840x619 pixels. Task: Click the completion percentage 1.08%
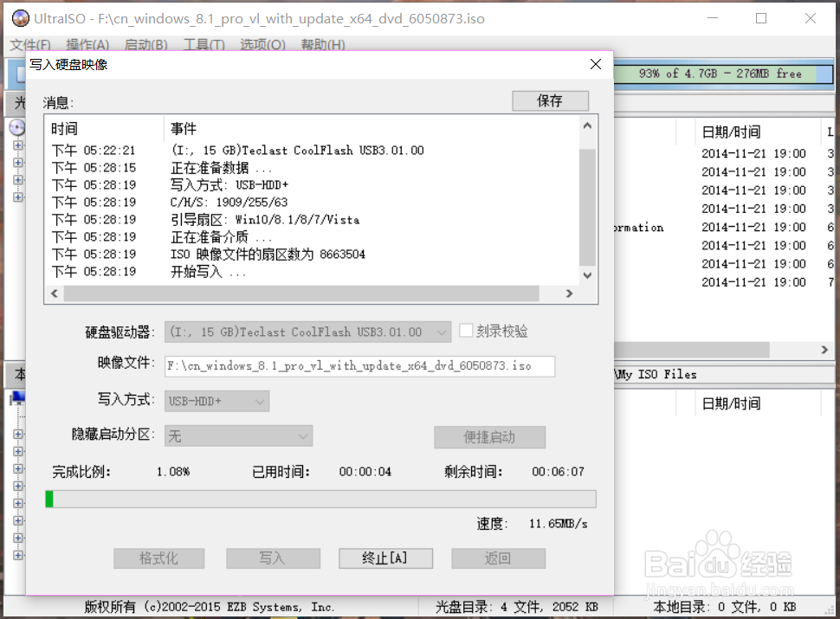point(173,472)
